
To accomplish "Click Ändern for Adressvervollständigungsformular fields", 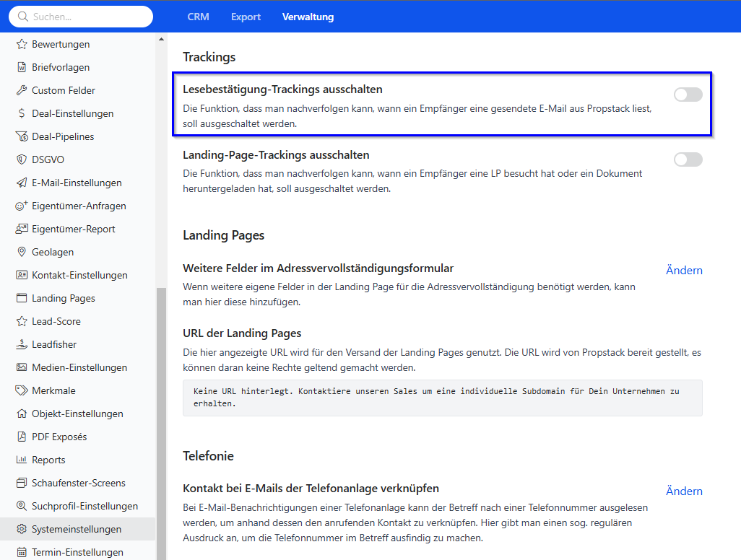I will click(683, 270).
